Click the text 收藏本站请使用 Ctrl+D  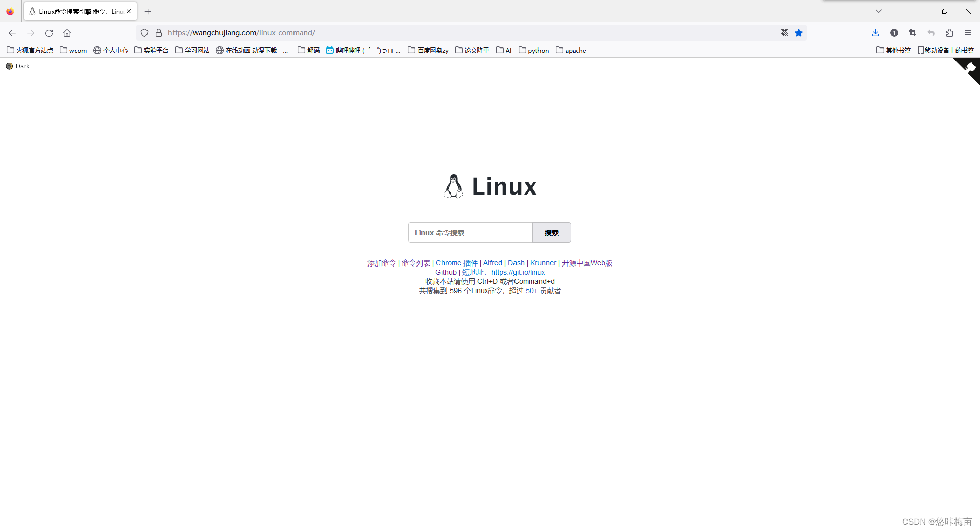tap(461, 281)
